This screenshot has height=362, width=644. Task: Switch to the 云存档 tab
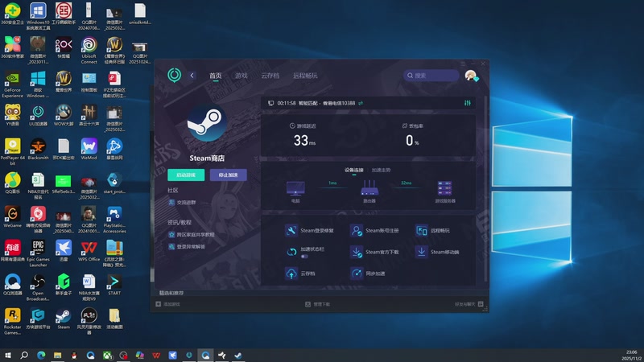coord(270,76)
